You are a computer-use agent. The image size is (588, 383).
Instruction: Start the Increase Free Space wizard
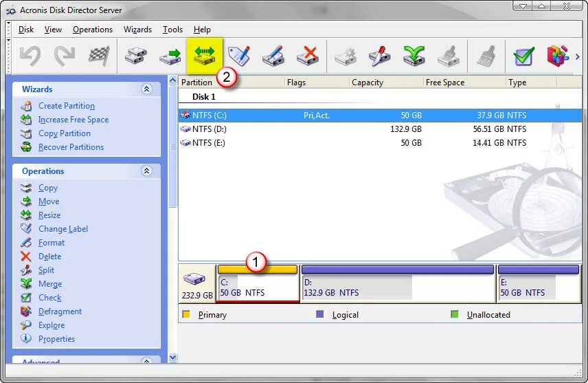(73, 120)
